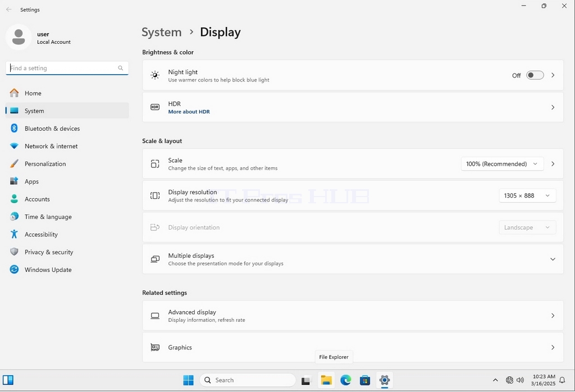Image resolution: width=575 pixels, height=392 pixels.
Task: Show hidden tray icons chevron
Action: tap(495, 380)
